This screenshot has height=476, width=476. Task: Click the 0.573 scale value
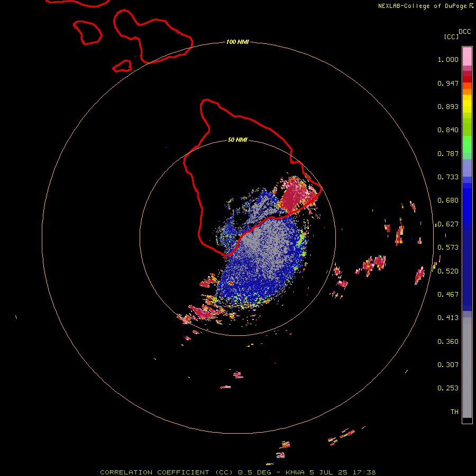pos(448,248)
